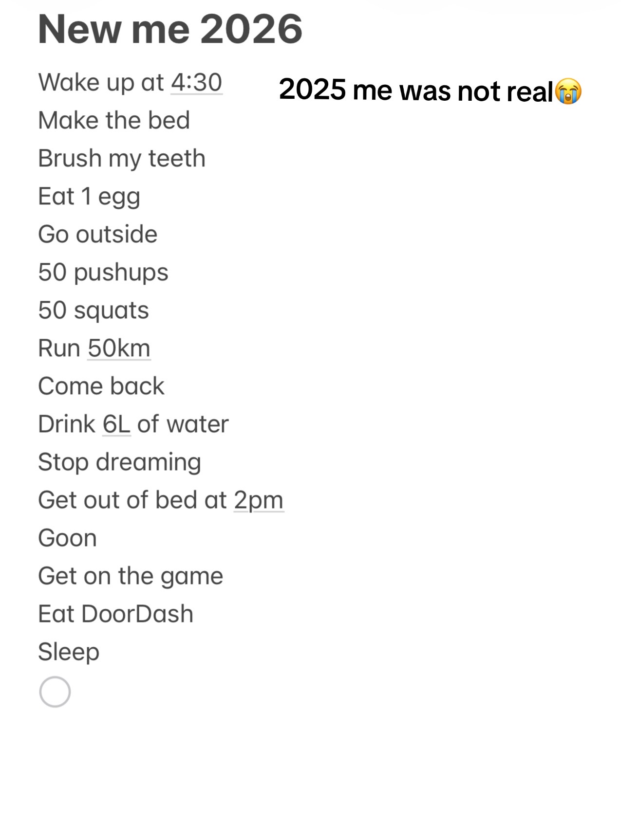Tap the underlined 50km text
The image size is (638, 840).
click(x=119, y=348)
